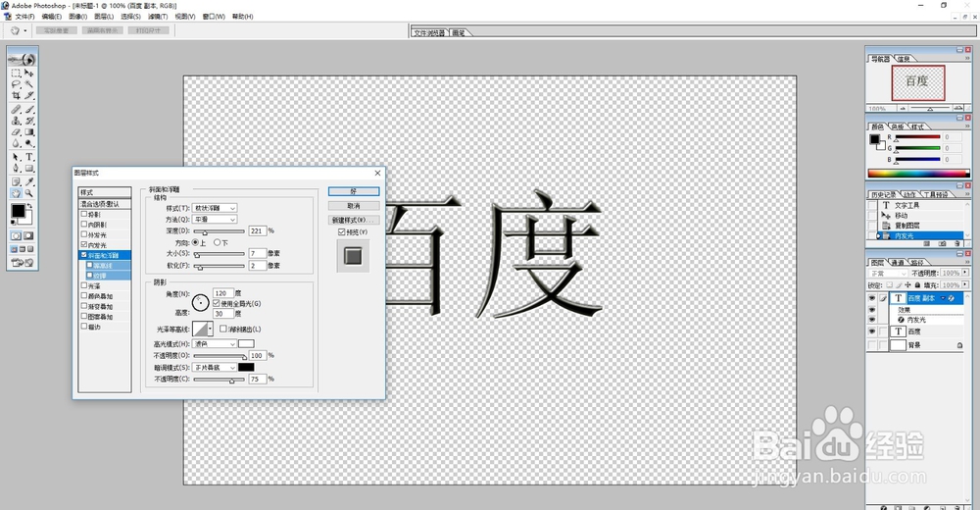980x510 pixels.
Task: Select the Clone Stamp tool
Action: click(x=17, y=121)
